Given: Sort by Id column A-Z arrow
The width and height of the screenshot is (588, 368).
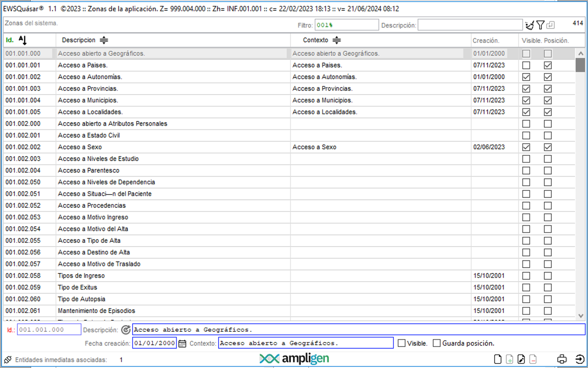Looking at the screenshot, I should pyautogui.click(x=23, y=40).
